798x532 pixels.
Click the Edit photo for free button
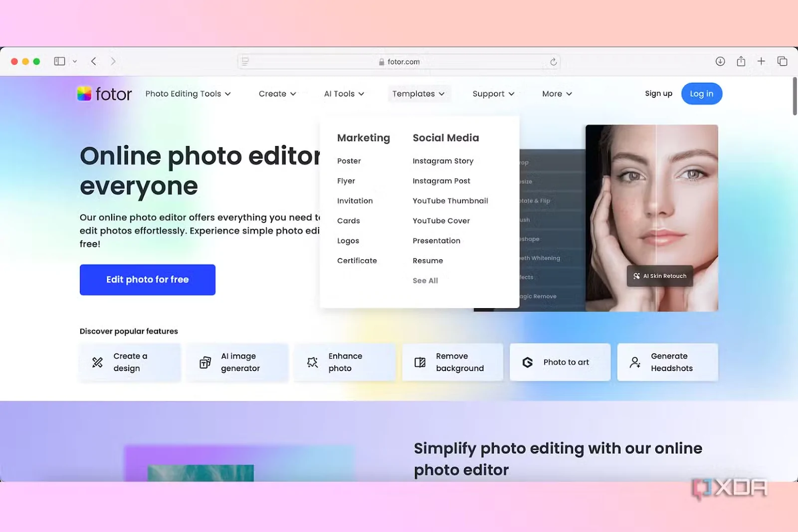(x=147, y=280)
